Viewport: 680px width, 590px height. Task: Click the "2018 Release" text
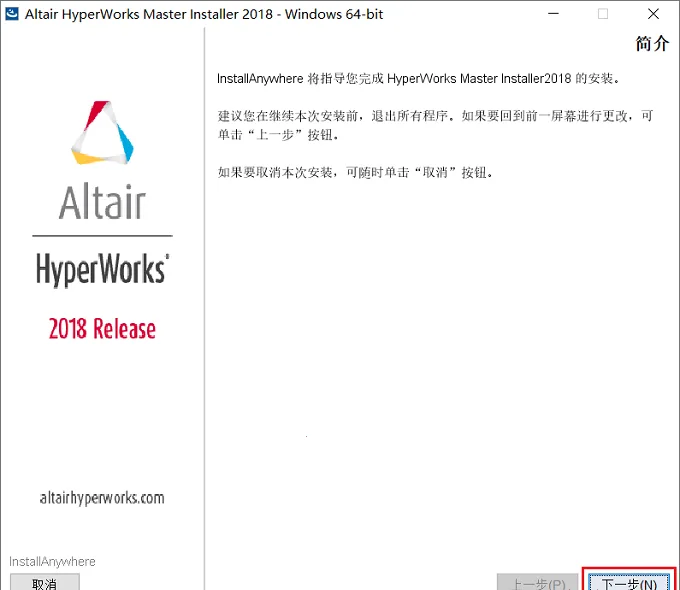coord(102,329)
